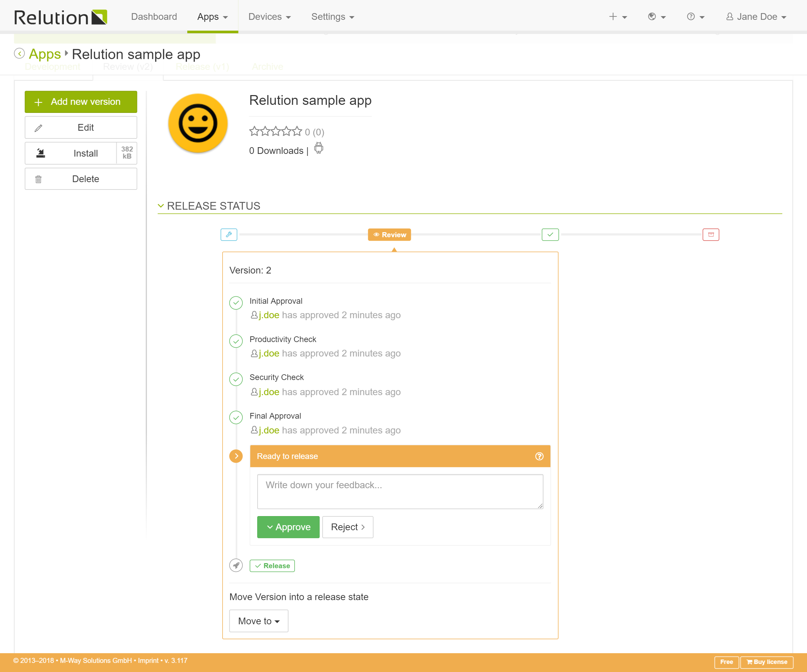The height and width of the screenshot is (672, 807).
Task: Click the 382 kB size badge
Action: (127, 153)
